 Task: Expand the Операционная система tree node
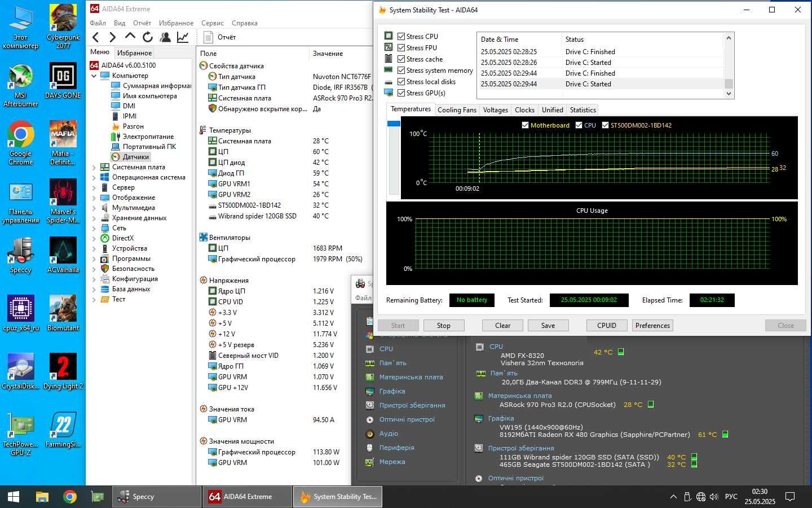[94, 177]
